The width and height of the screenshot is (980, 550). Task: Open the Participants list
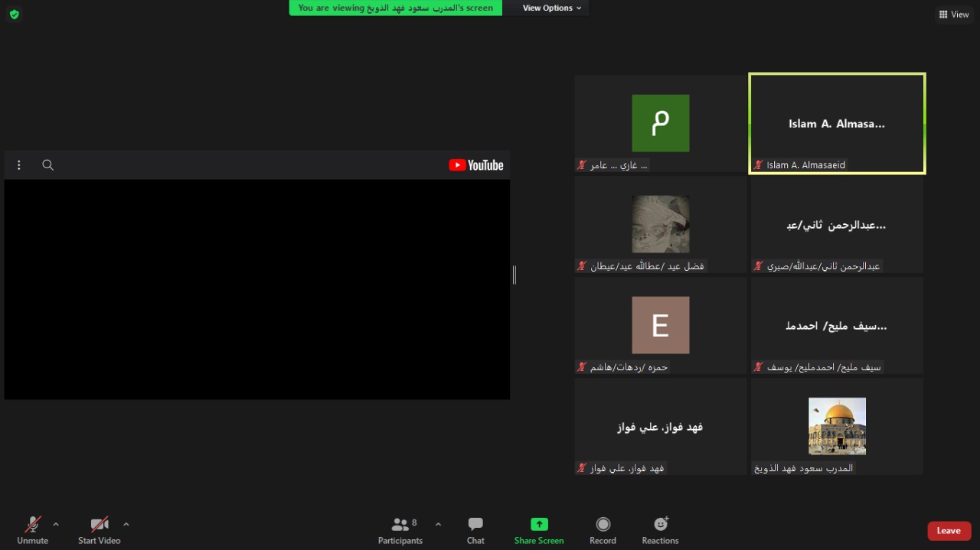tap(400, 530)
